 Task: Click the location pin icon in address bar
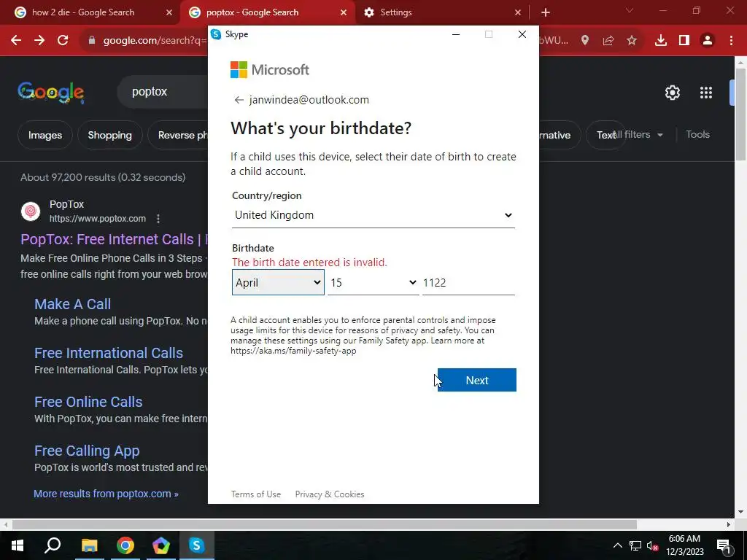(585, 41)
